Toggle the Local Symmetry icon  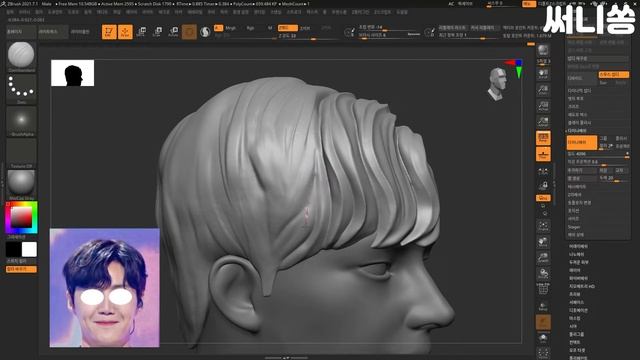[x=543, y=172]
